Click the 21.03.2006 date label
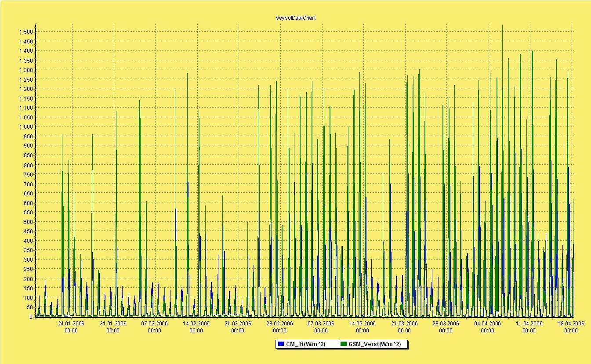591x364 pixels. pyautogui.click(x=404, y=324)
